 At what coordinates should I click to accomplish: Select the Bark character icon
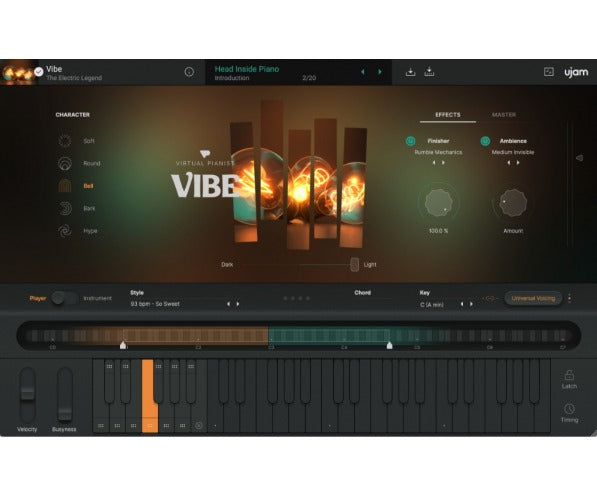pos(65,208)
